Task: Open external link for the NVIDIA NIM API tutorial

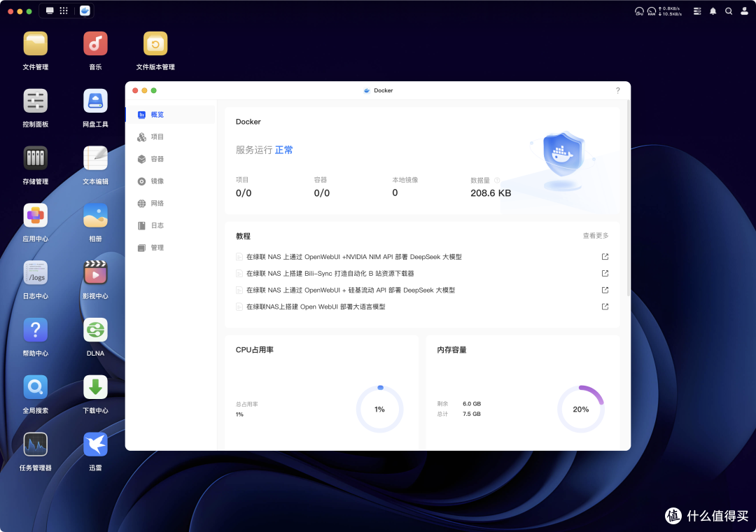Action: tap(605, 257)
